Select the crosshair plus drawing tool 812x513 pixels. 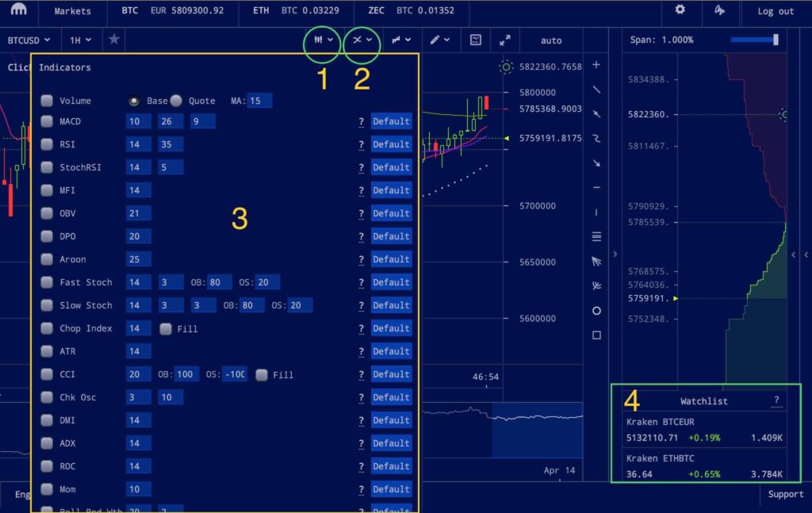596,65
